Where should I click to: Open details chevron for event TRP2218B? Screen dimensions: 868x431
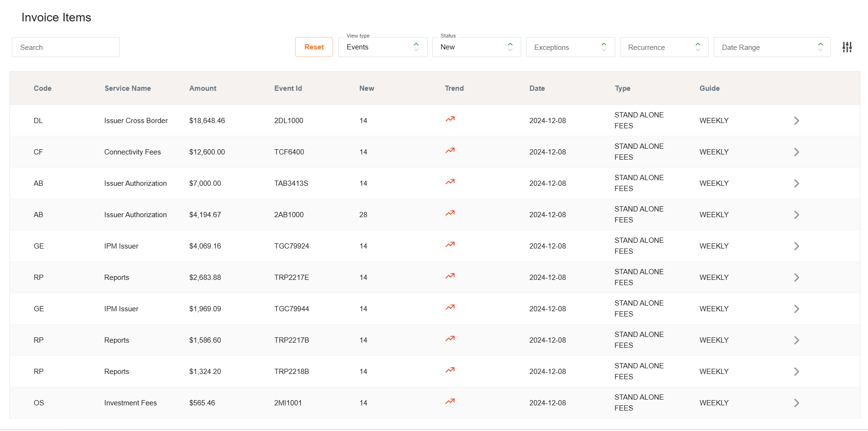pos(797,372)
